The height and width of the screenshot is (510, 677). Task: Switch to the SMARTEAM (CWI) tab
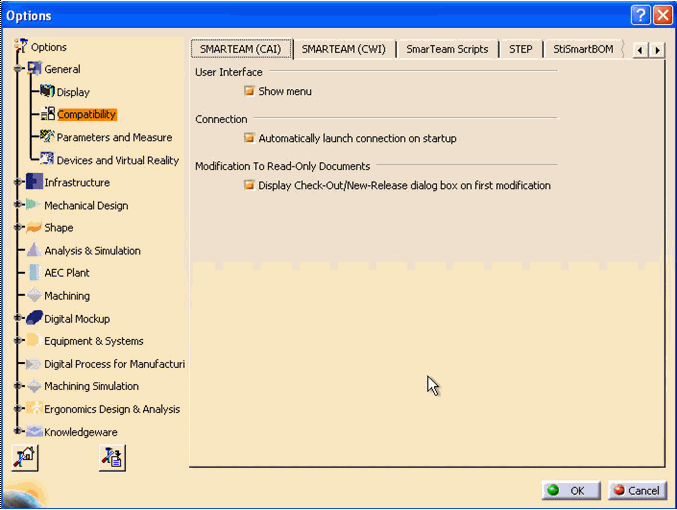(345, 49)
